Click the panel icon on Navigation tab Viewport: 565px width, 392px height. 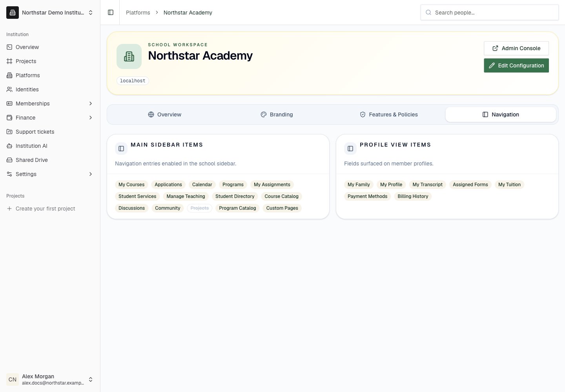click(x=485, y=114)
